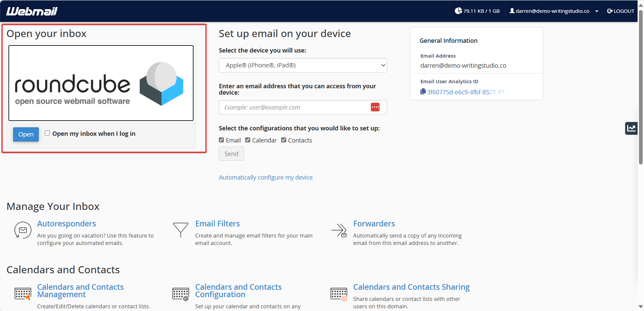
Task: Open the Forwarders link
Action: [374, 223]
